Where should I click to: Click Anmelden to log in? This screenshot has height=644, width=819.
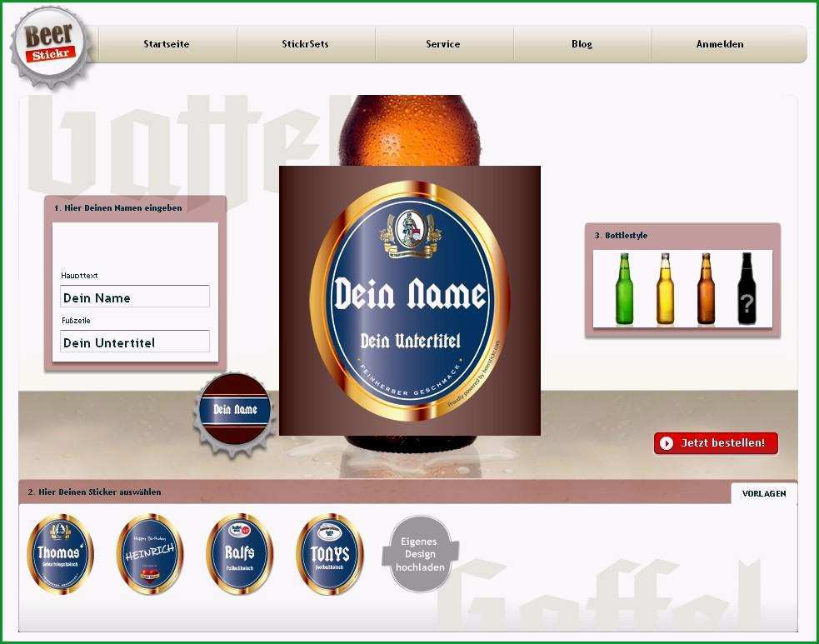coord(720,44)
